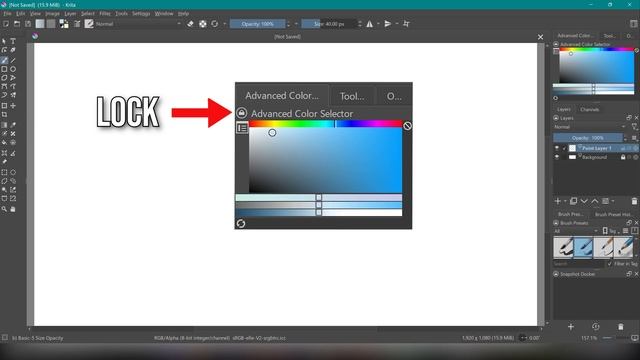Pick a hue on the rainbow hue strip
The width and height of the screenshot is (640, 360).
[x=597, y=49]
